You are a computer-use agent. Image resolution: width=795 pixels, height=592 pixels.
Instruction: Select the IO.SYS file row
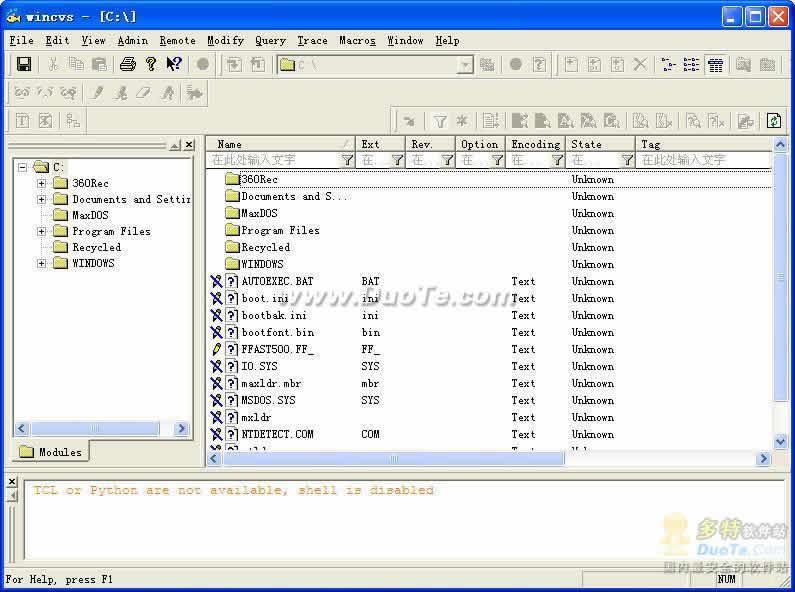tap(489, 366)
